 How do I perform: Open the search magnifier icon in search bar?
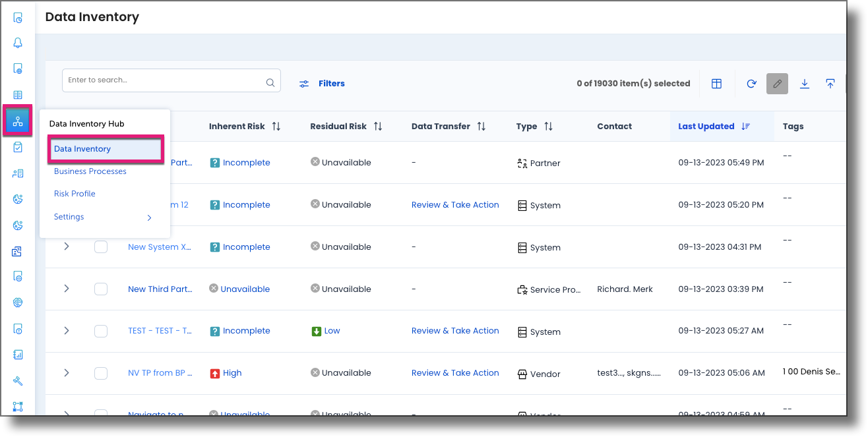(x=270, y=82)
